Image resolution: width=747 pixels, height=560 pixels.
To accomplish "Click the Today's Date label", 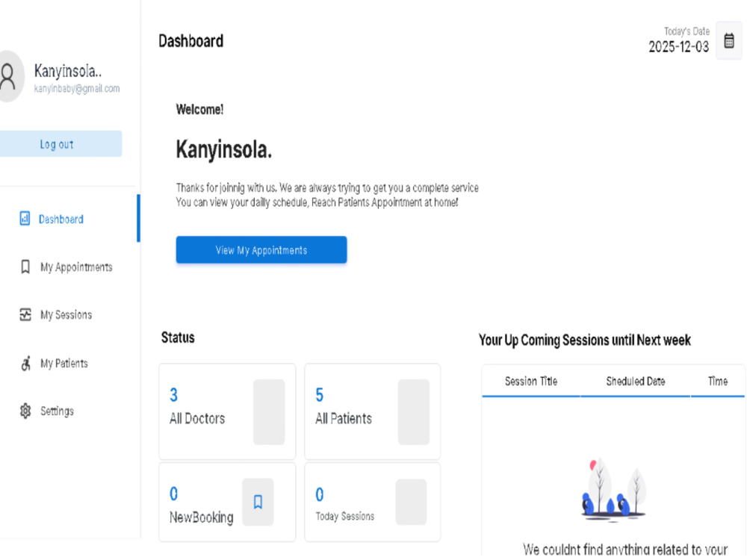I will (x=687, y=31).
